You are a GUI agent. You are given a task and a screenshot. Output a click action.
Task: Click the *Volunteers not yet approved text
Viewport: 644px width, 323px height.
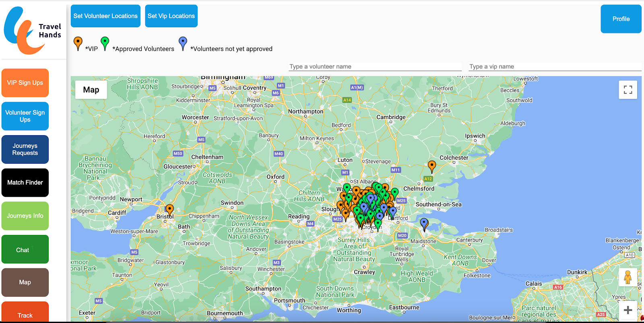(x=231, y=49)
